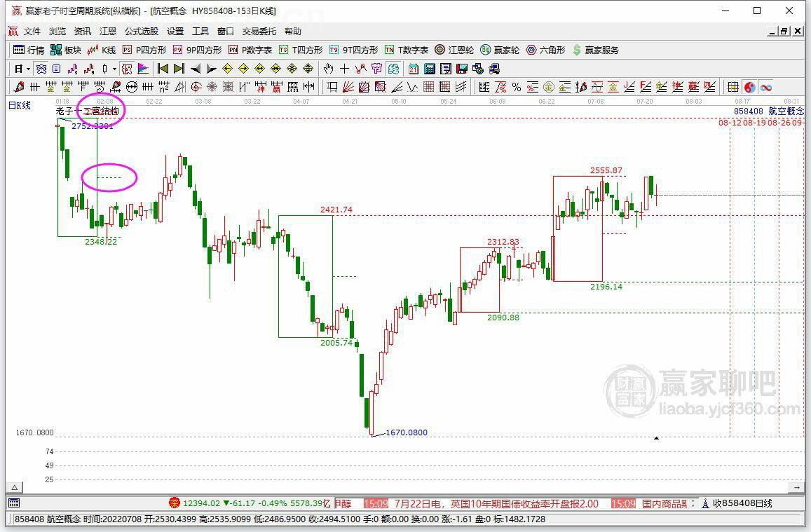This screenshot has width=811, height=532.
Task: Open the 行情 market quotes view
Action: 29,50
